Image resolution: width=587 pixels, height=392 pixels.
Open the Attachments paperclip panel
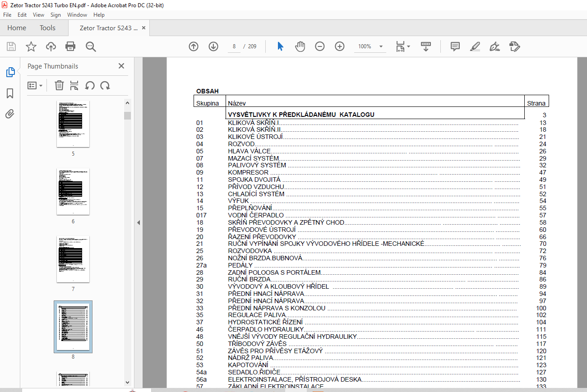[10, 114]
